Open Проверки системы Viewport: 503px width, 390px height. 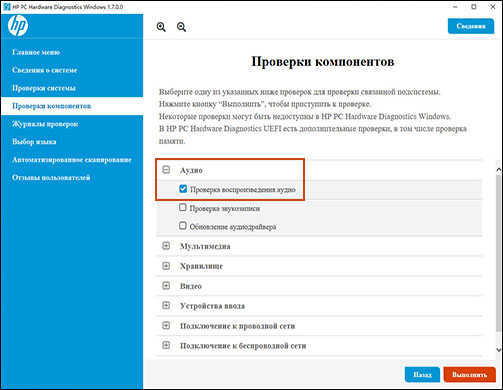tap(44, 88)
